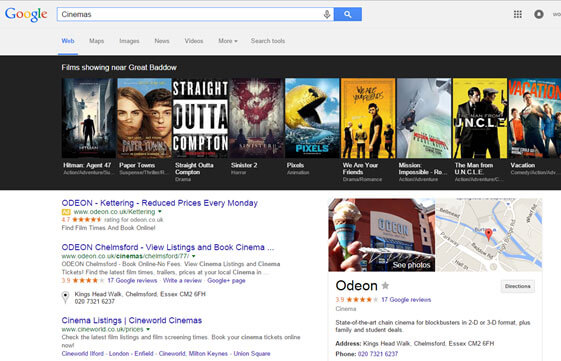Screen dimensions: 561x361
Task: Click the Films showing near Great Baddow heading
Action: (x=119, y=68)
